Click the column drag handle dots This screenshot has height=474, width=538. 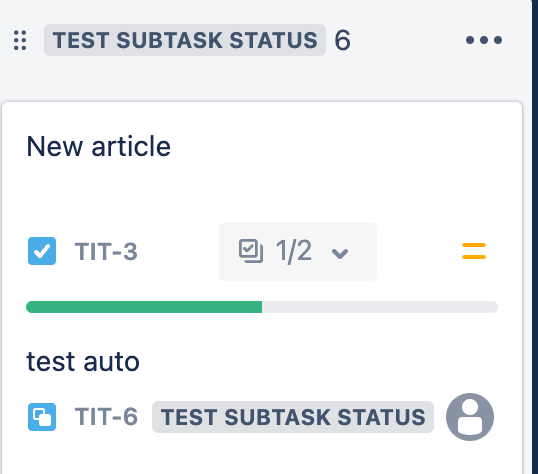tap(20, 40)
